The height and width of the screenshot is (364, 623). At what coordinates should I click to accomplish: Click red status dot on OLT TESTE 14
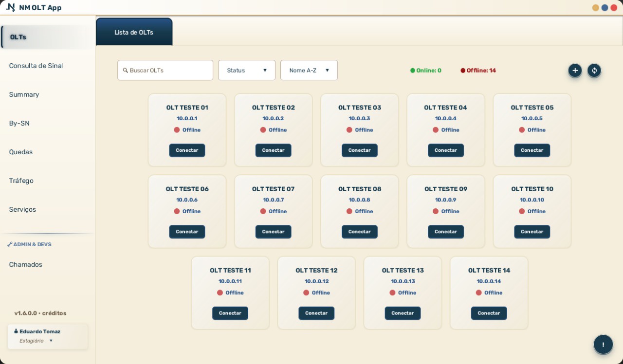(x=479, y=292)
